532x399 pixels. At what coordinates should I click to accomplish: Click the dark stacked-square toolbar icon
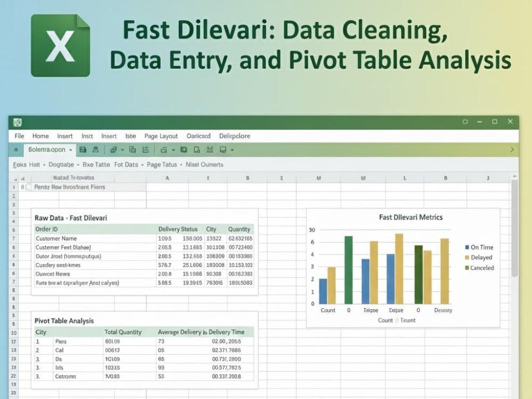[x=184, y=149]
